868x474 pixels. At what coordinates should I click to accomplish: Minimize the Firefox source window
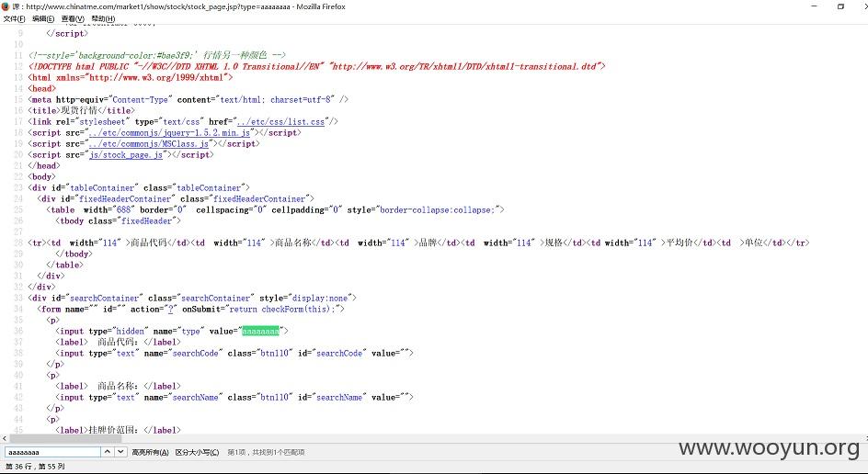click(815, 6)
